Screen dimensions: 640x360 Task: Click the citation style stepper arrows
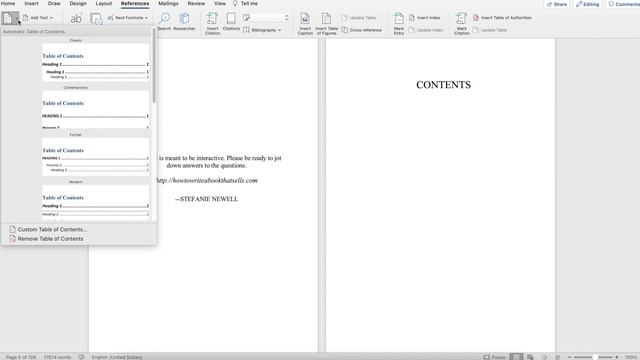(287, 18)
